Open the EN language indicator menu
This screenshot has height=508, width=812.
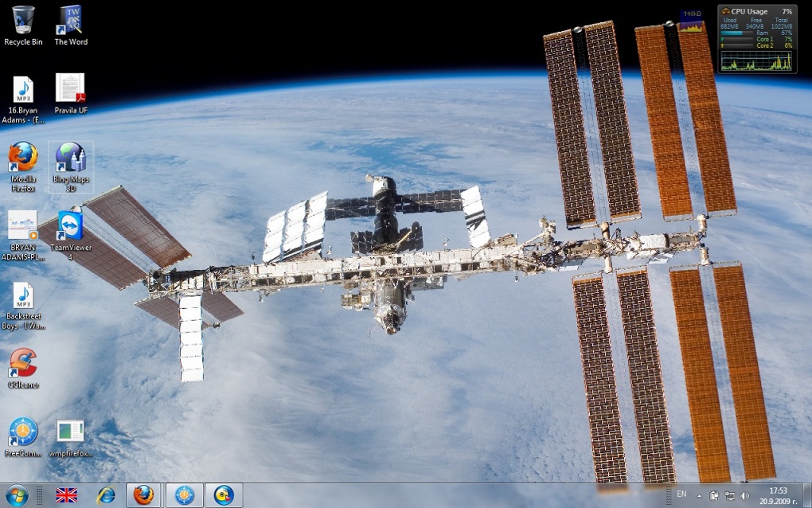tap(681, 494)
